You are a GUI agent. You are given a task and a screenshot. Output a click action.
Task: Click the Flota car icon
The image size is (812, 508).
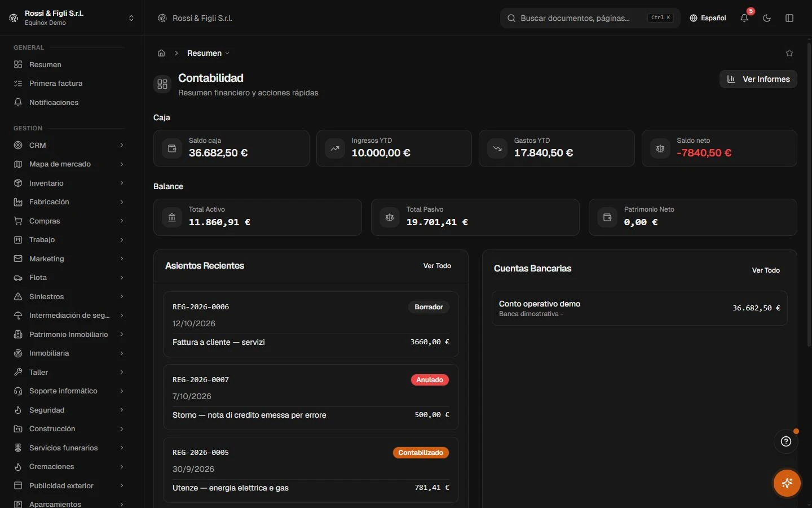18,278
